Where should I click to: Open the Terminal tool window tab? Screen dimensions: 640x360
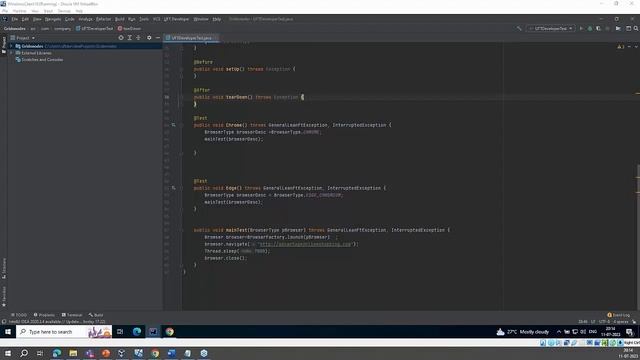[72, 315]
